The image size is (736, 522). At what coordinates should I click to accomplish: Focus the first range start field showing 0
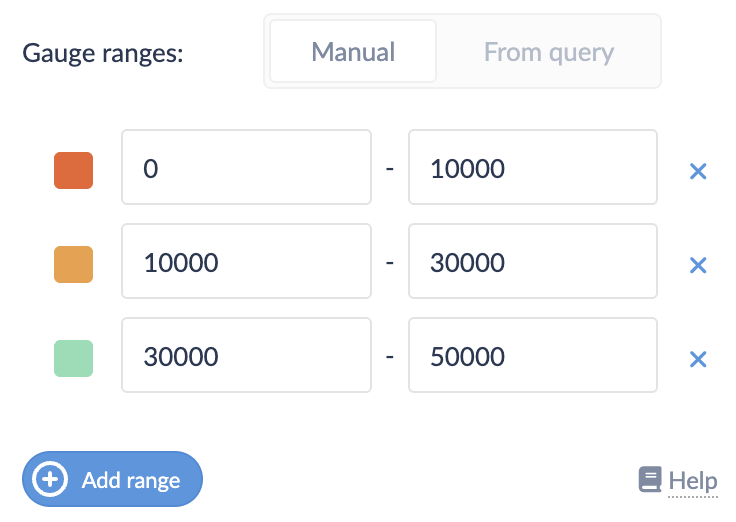pos(246,167)
